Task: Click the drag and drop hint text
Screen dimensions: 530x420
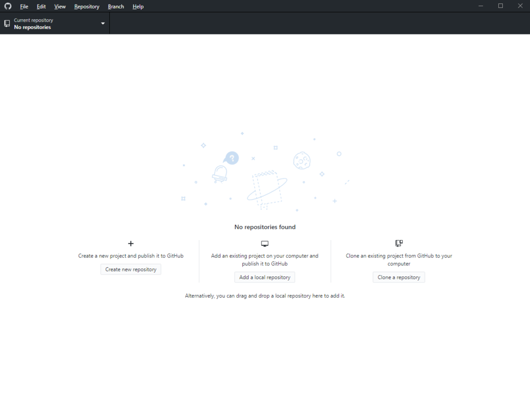Action: point(264,295)
